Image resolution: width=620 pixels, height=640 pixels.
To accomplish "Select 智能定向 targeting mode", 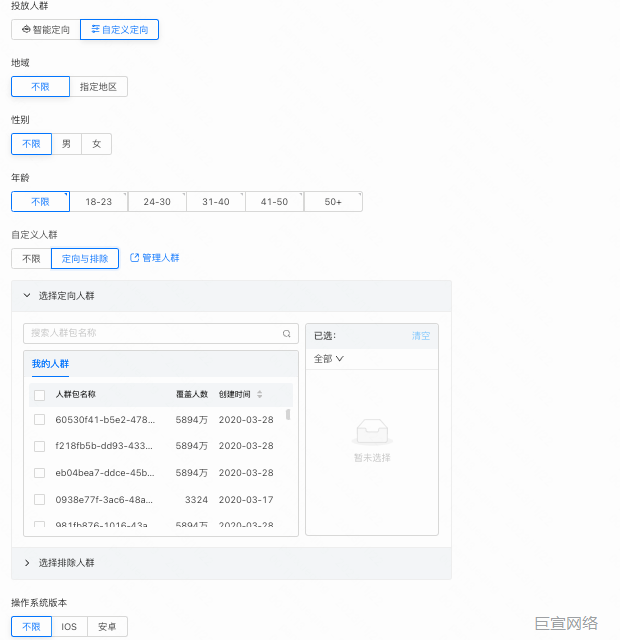I will pos(46,29).
